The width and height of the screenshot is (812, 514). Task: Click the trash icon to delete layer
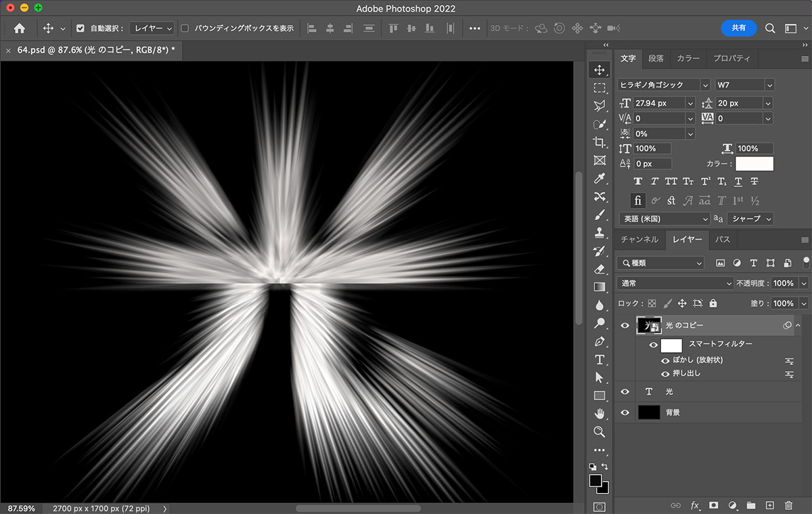click(x=788, y=505)
